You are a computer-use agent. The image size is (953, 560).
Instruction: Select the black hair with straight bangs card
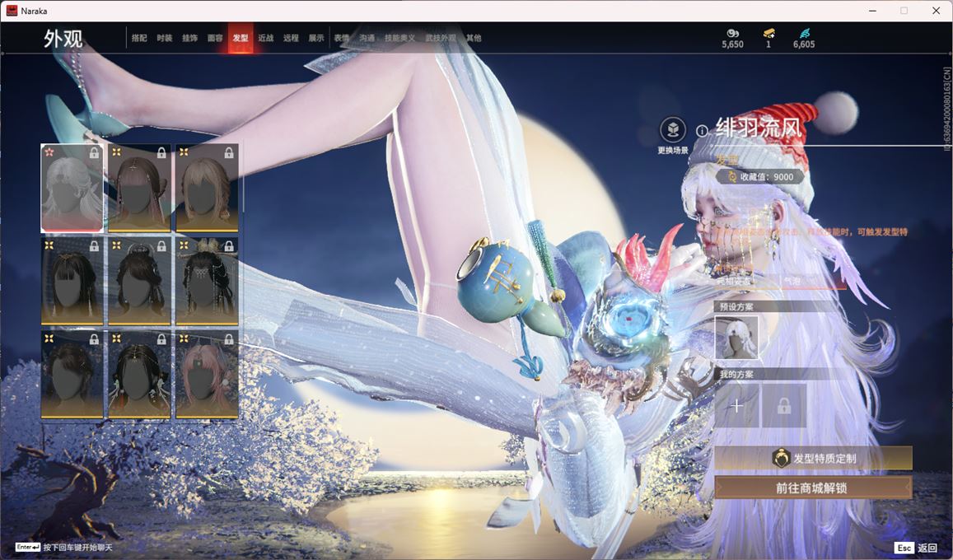(x=72, y=281)
